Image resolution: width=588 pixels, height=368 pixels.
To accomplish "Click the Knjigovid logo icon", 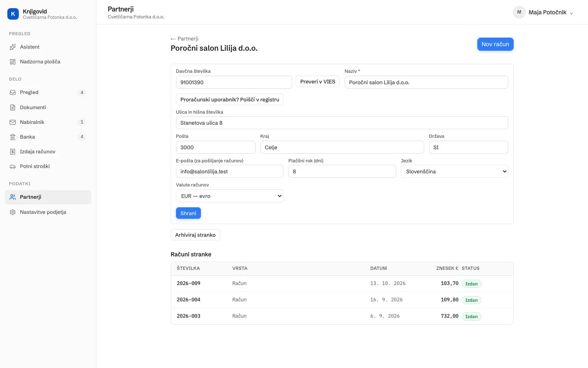I will [13, 14].
